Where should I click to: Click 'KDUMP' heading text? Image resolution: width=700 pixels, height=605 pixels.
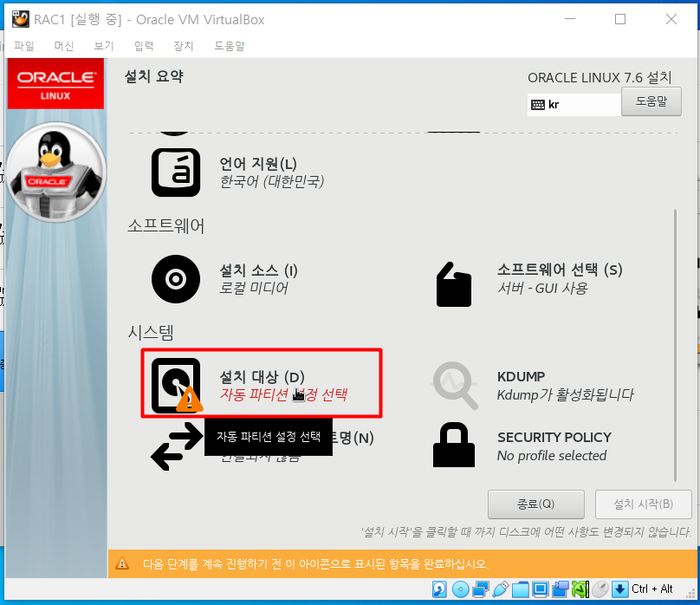tap(521, 376)
